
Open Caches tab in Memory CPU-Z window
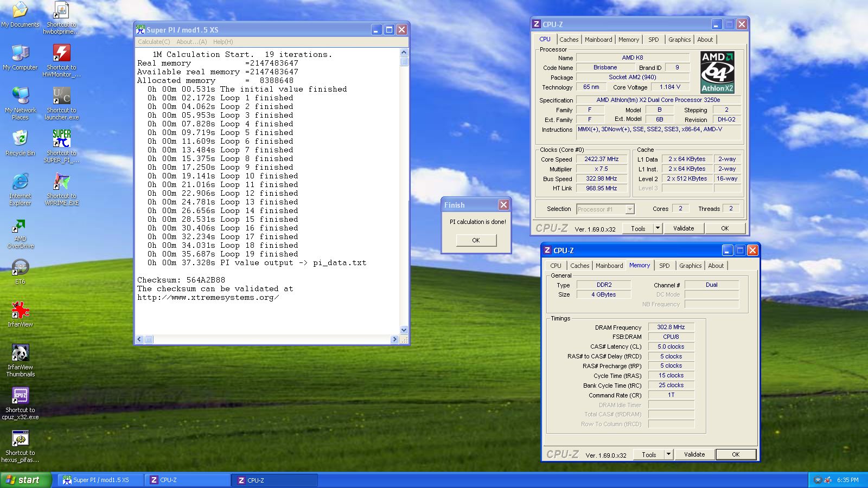(x=580, y=266)
